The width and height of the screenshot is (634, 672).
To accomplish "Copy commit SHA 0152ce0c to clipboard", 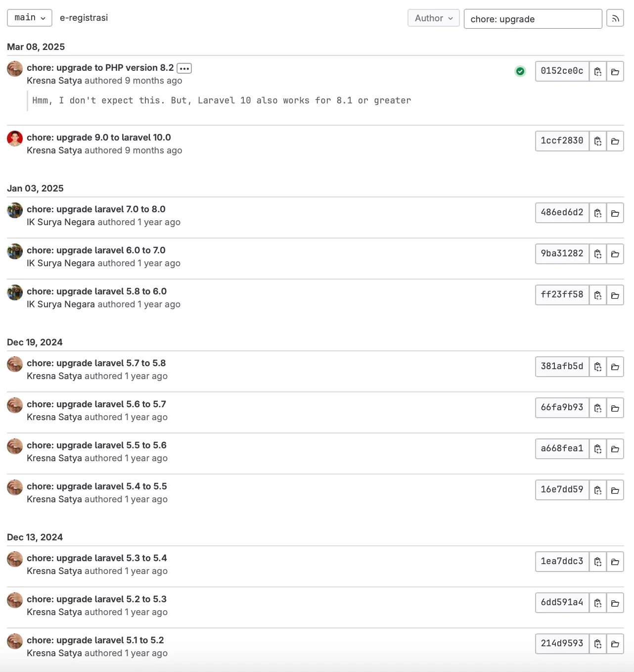I will click(597, 71).
